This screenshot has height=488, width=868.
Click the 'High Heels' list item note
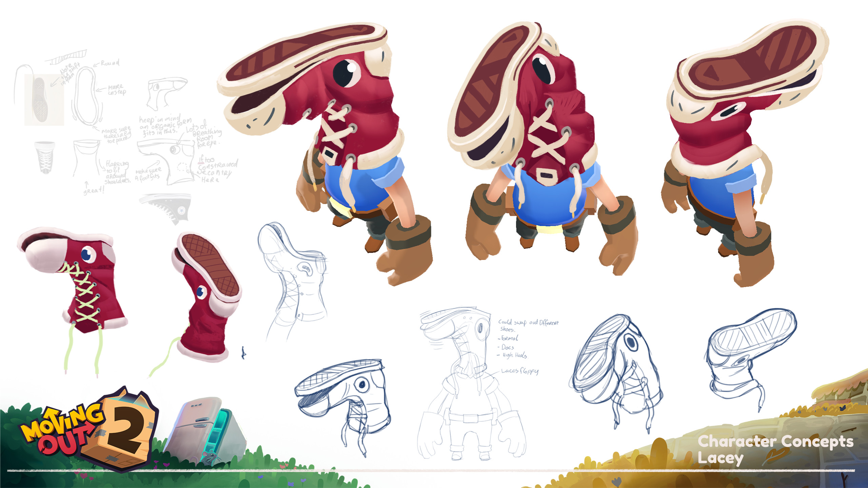(x=515, y=355)
